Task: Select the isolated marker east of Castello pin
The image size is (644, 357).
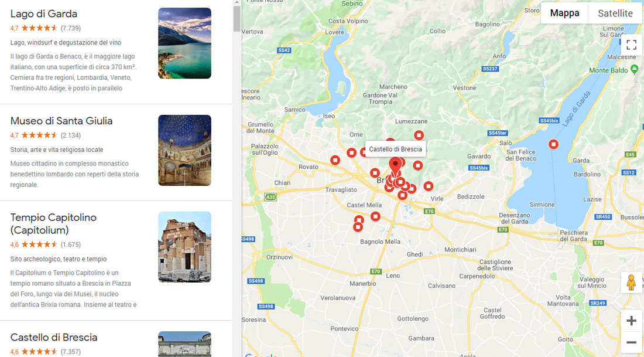Action: tap(417, 165)
